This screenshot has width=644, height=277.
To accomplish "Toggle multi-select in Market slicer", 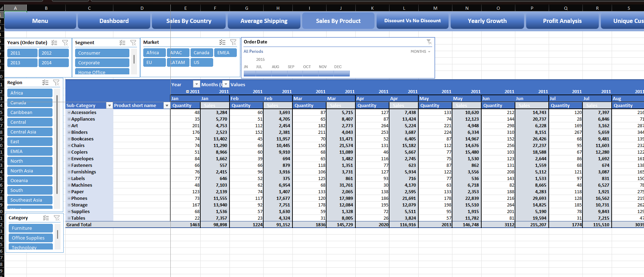I will pyautogui.click(x=223, y=42).
